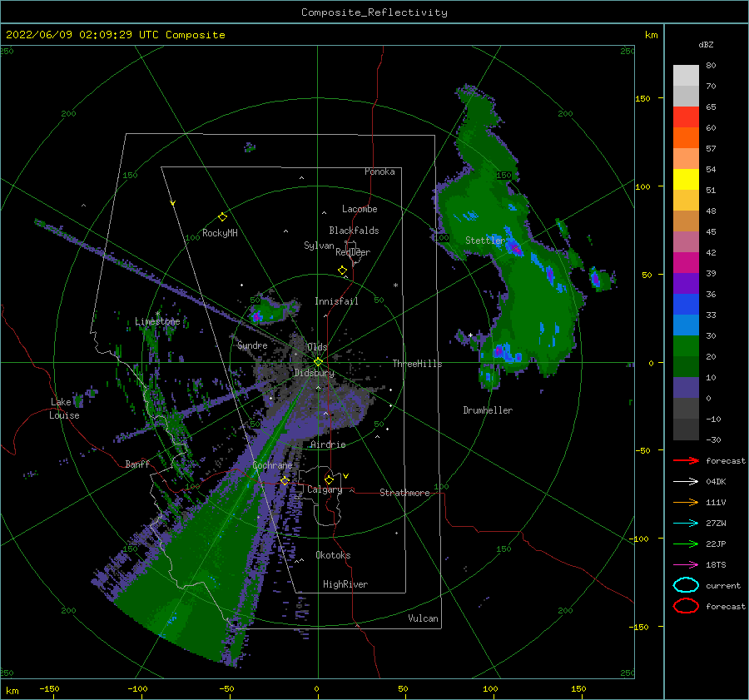The height and width of the screenshot is (700, 749).
Task: Click the red swatch between 65 and 60
Action: point(686,117)
